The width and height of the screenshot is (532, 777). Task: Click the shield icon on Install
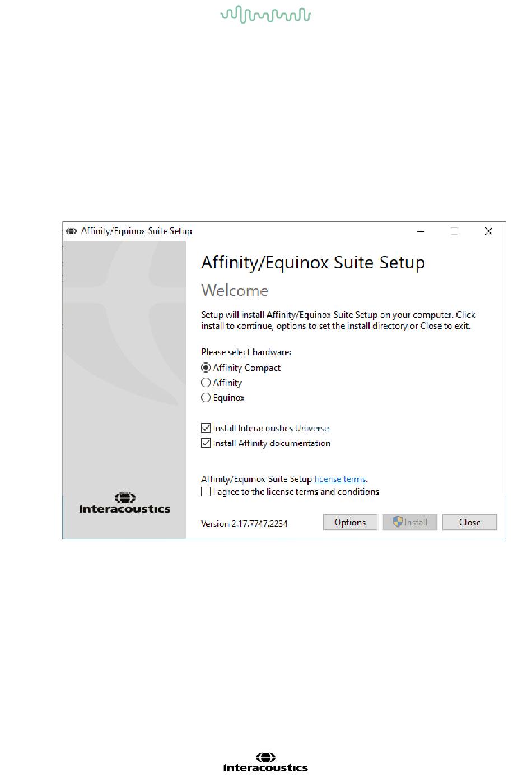398,522
